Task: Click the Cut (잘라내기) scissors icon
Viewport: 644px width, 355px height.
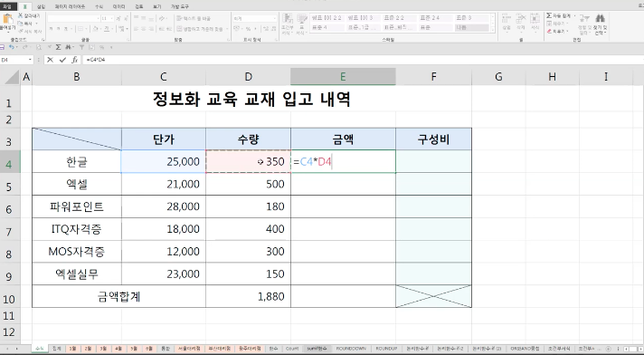Action: [20, 15]
